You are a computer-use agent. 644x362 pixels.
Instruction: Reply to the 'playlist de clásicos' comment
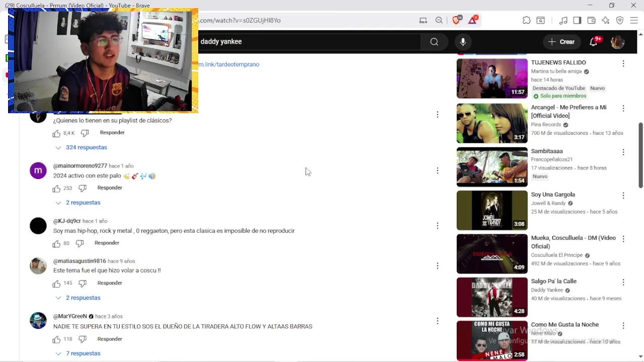pos(112,133)
